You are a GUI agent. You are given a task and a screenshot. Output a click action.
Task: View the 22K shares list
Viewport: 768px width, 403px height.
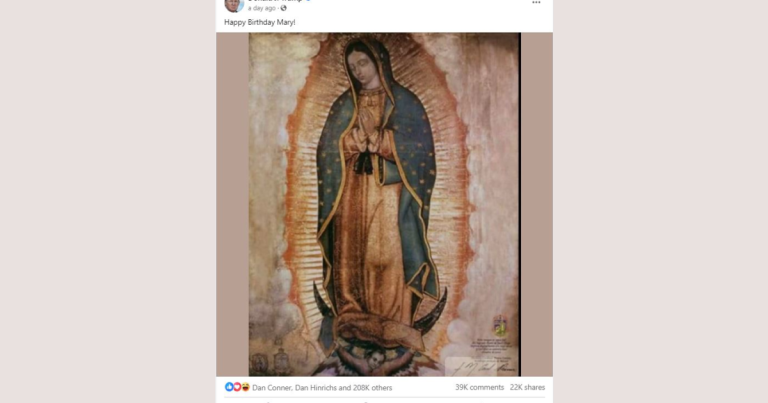528,387
